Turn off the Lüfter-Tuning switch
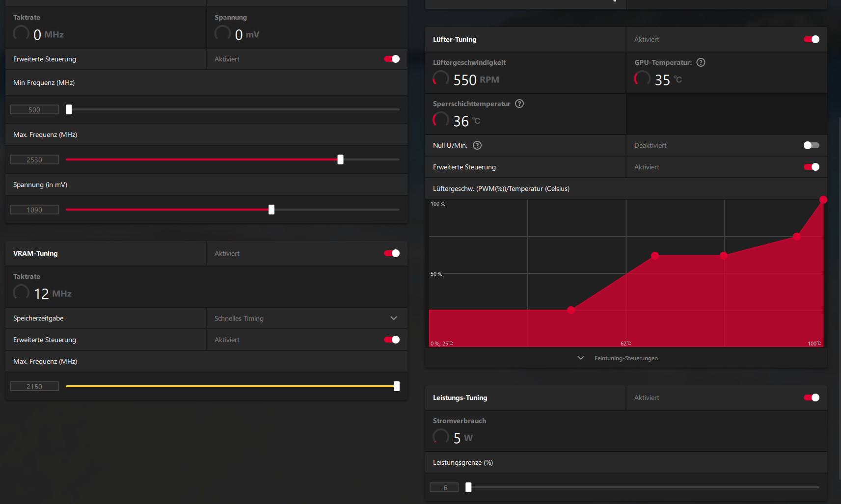 [x=812, y=39]
